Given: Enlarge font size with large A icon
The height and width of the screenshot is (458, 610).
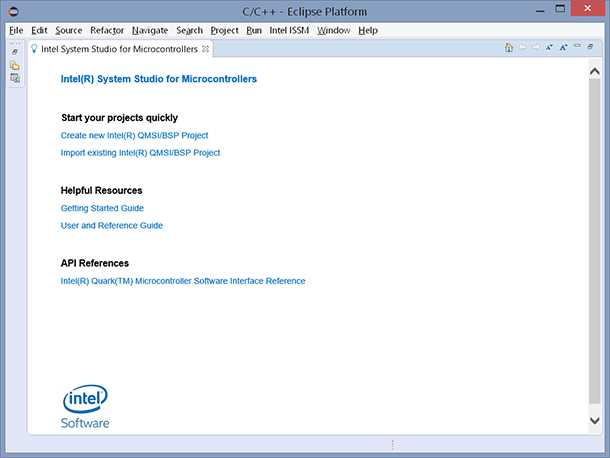Looking at the screenshot, I should pos(563,47).
